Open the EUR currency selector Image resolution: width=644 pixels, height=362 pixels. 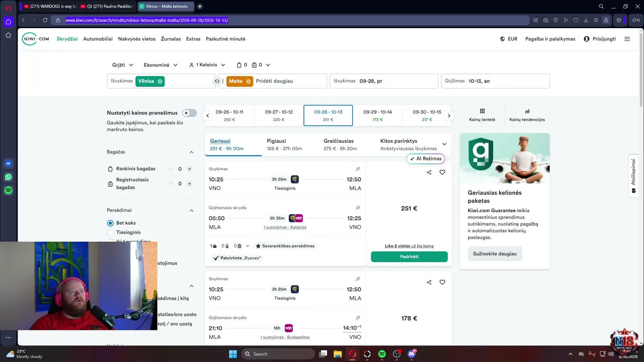509,39
